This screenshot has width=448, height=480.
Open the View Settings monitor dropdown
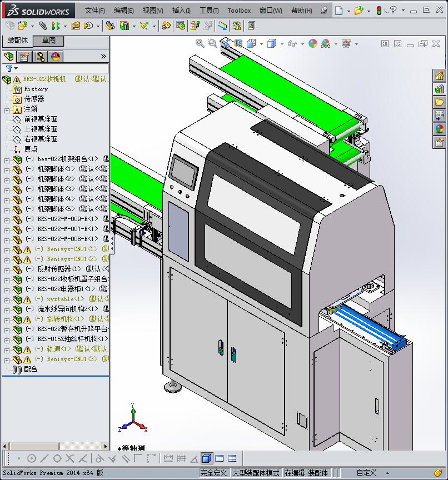point(356,44)
